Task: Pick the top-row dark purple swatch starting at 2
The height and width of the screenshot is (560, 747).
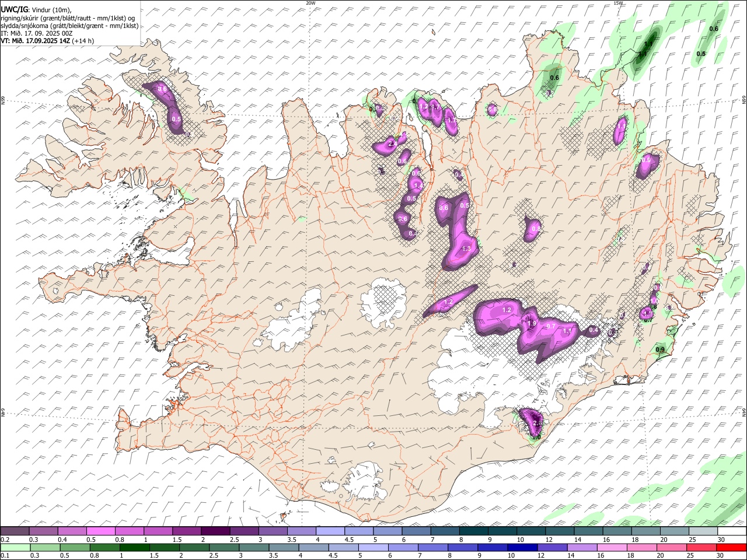Action: click(215, 531)
